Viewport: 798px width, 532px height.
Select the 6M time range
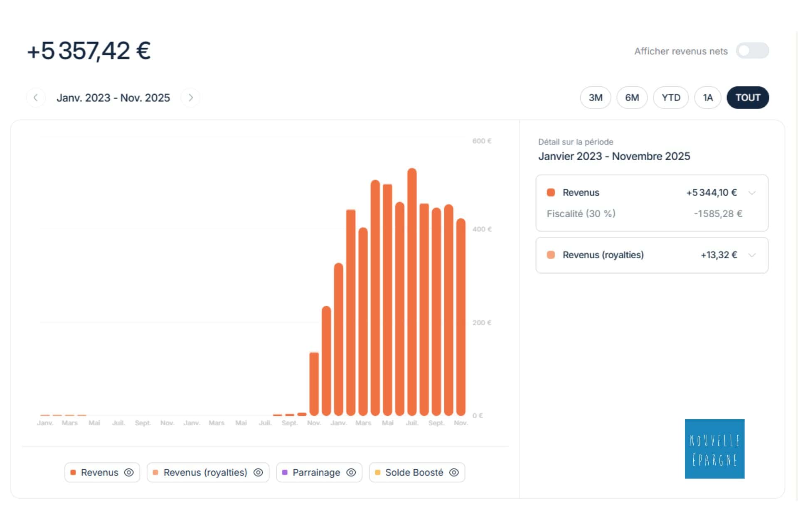(632, 97)
